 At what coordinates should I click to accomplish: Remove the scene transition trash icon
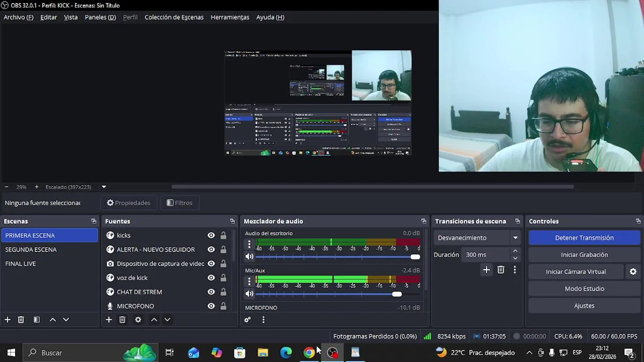[501, 270]
